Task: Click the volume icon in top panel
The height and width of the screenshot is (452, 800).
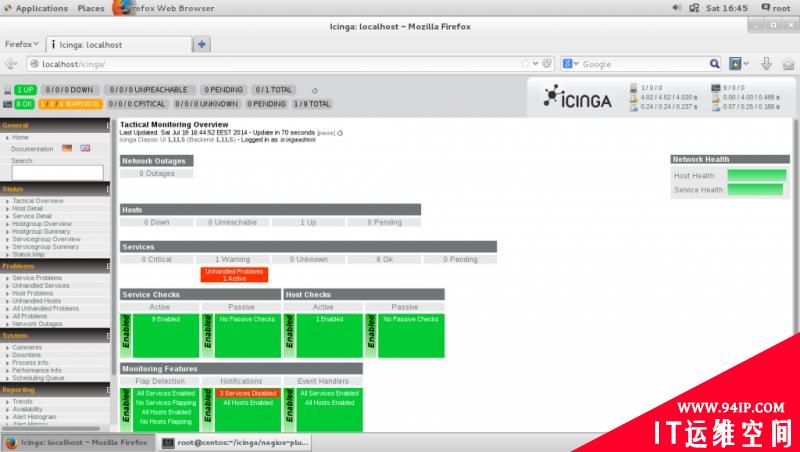Action: [677, 8]
